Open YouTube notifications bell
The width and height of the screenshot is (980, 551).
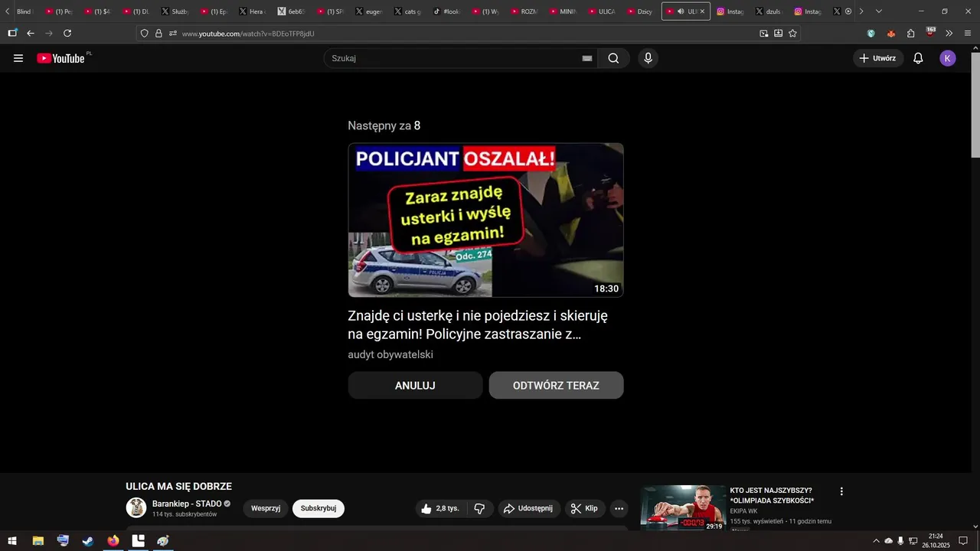(918, 58)
